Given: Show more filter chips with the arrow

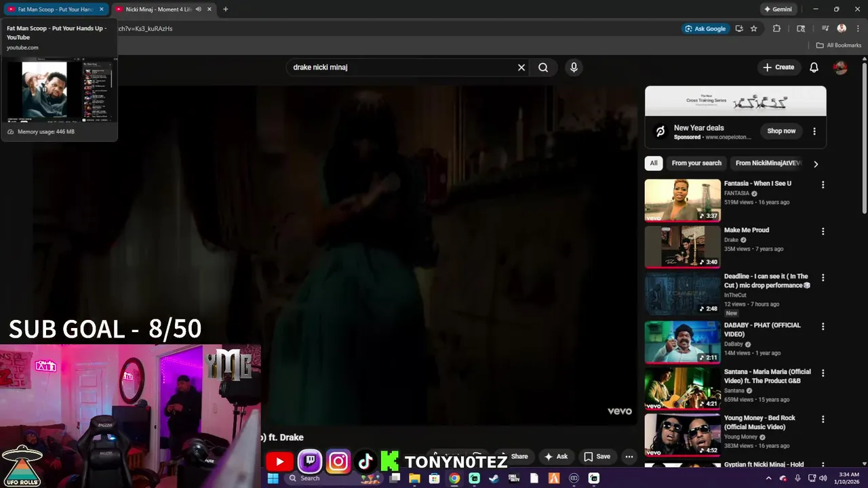Looking at the screenshot, I should pyautogui.click(x=816, y=164).
